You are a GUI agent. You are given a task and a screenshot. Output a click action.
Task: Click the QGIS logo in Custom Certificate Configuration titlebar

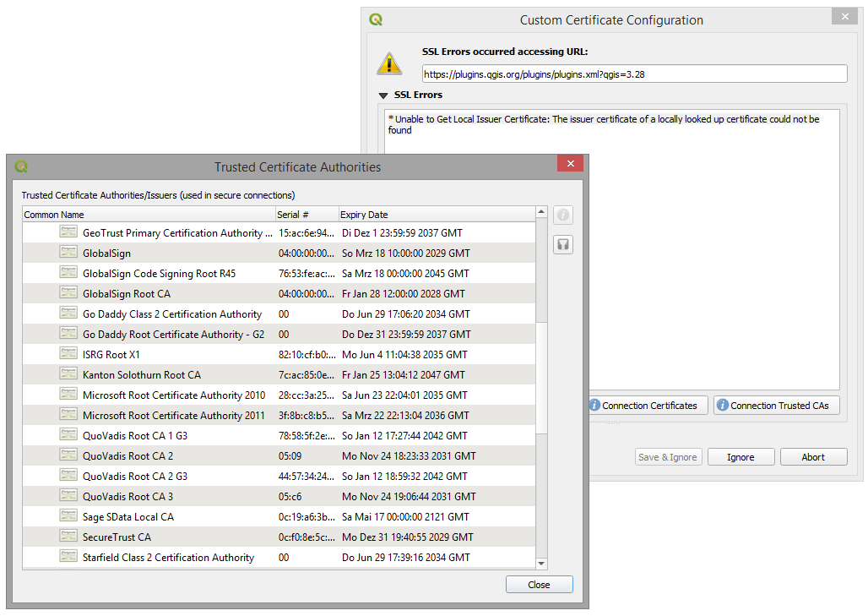tap(377, 19)
